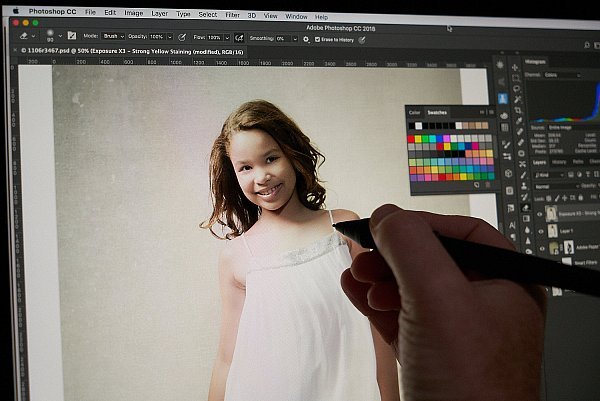The image size is (600, 401).
Task: Click the Flow 100% value field
Action: coord(214,37)
